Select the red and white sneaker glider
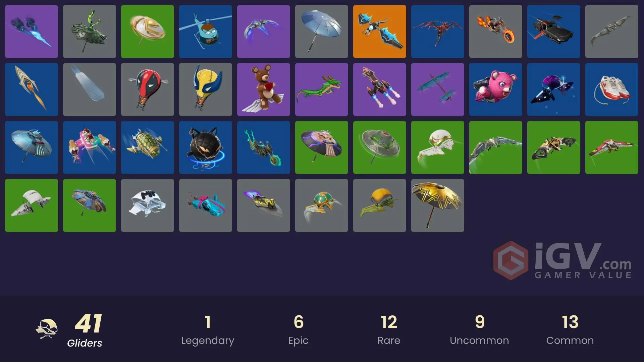 pyautogui.click(x=612, y=89)
